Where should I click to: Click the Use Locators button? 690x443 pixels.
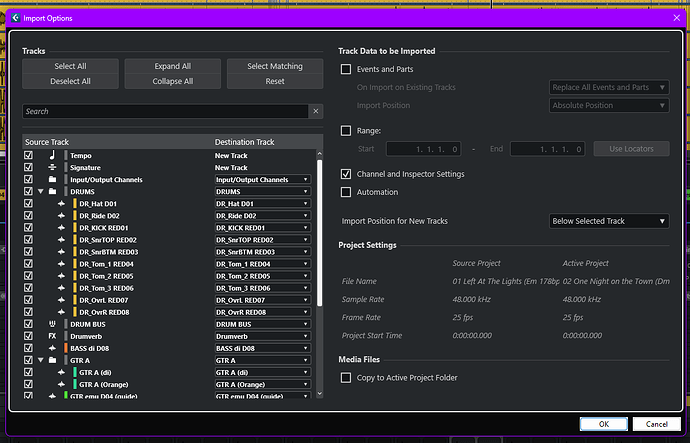(631, 149)
